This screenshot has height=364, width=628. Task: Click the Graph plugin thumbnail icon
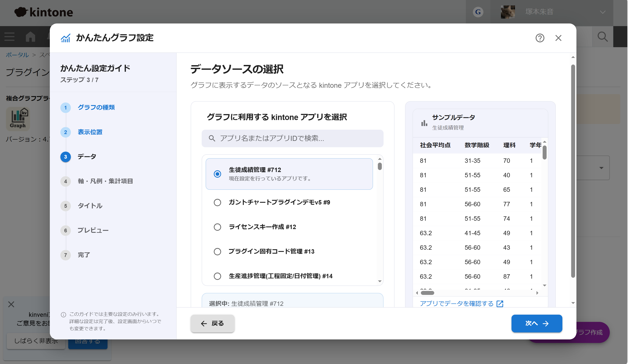pos(18,119)
